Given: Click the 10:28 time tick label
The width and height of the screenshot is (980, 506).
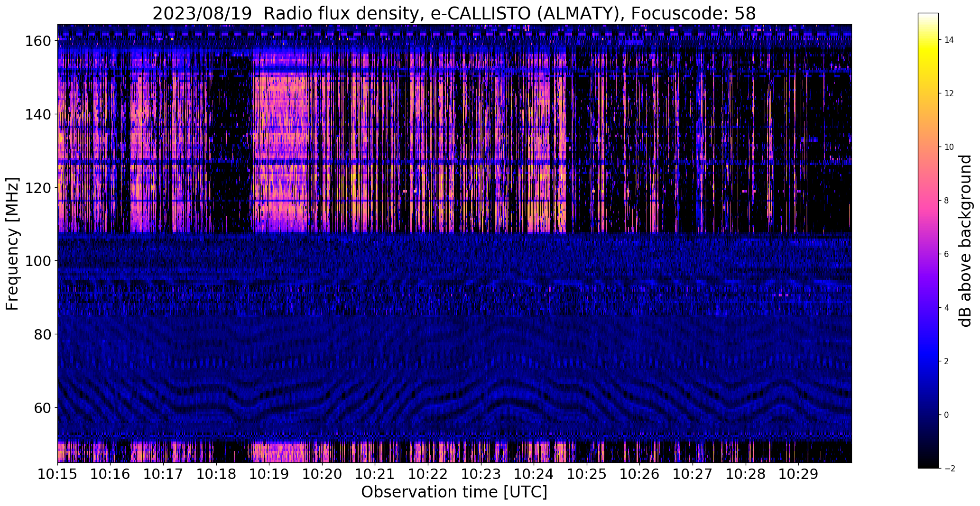Looking at the screenshot, I should [745, 474].
